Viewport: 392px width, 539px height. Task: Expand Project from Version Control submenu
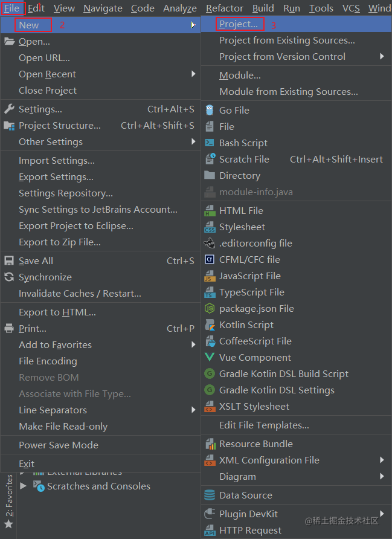coord(296,56)
